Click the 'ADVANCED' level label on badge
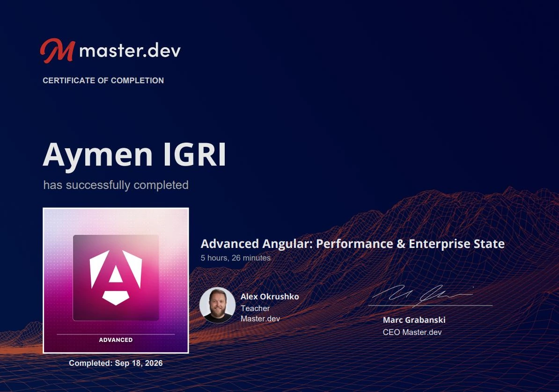The image size is (559, 392). [x=116, y=340]
